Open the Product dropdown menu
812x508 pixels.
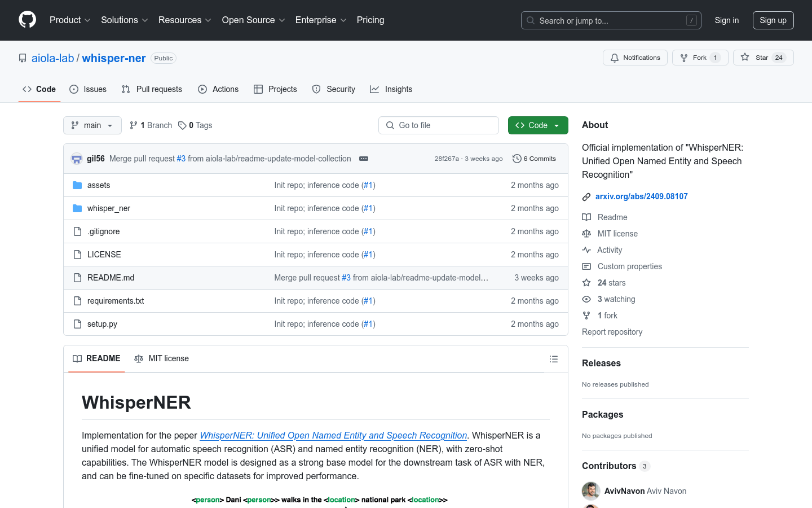70,20
